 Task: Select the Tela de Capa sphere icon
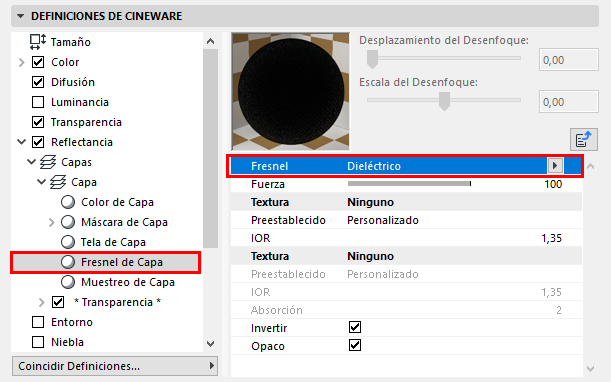pyautogui.click(x=68, y=242)
